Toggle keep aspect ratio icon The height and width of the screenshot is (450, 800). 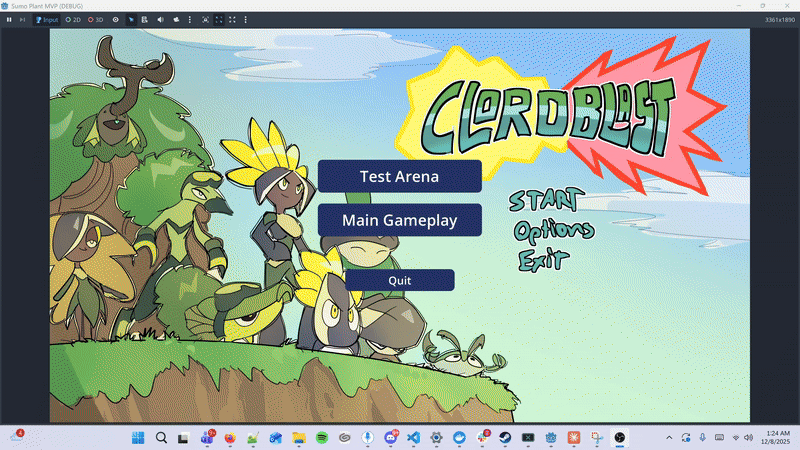pyautogui.click(x=220, y=19)
